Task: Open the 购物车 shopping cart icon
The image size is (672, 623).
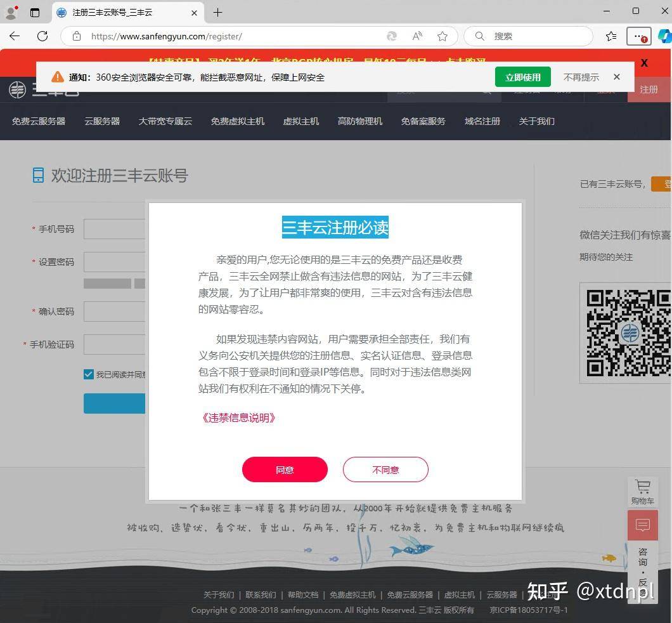Action: pyautogui.click(x=642, y=492)
